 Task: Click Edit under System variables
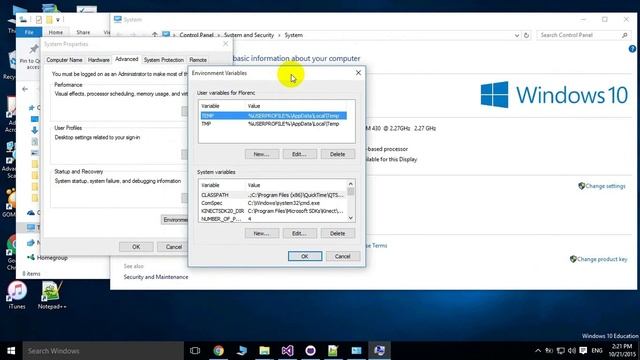point(300,233)
